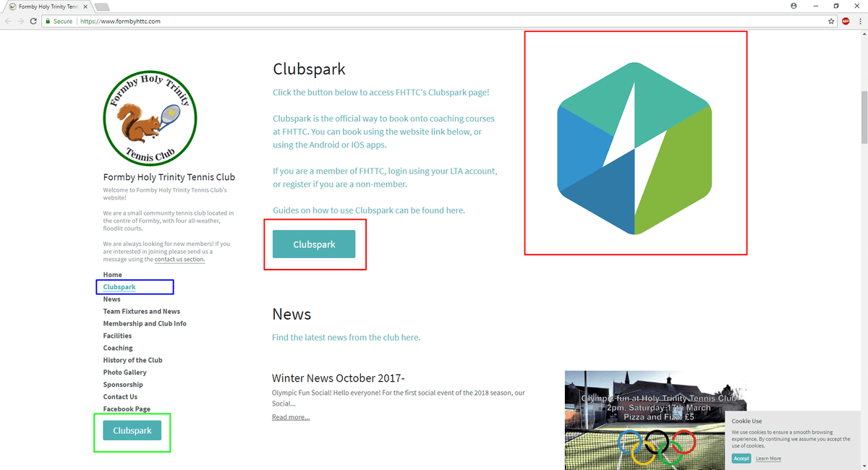Screen dimensions: 868x470
Task: Open a new browser tab
Action: [102, 7]
